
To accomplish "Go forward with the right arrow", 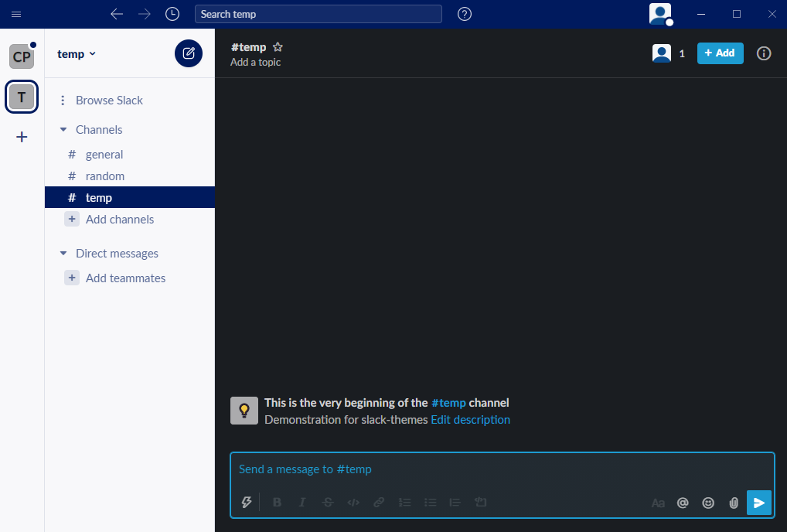I will click(145, 14).
